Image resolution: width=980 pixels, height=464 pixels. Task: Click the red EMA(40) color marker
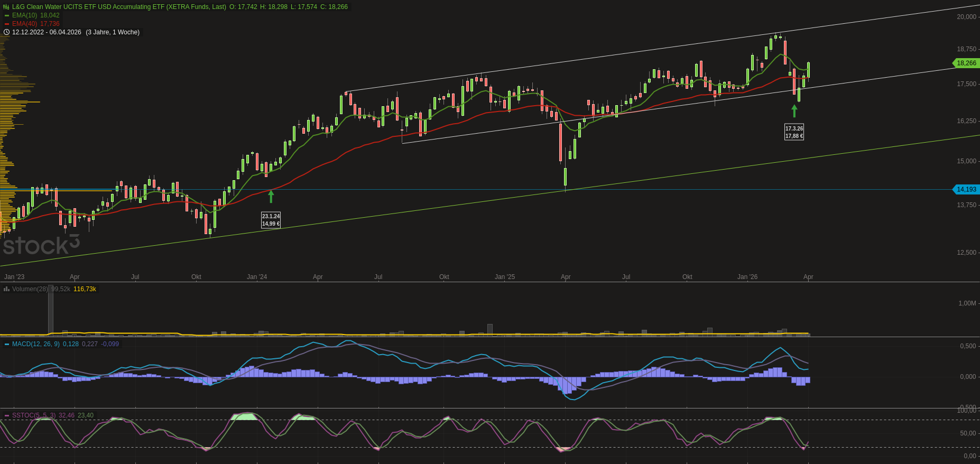(7, 24)
